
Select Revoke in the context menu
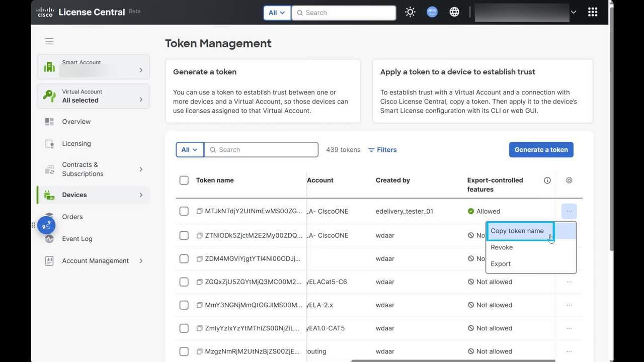tap(502, 247)
